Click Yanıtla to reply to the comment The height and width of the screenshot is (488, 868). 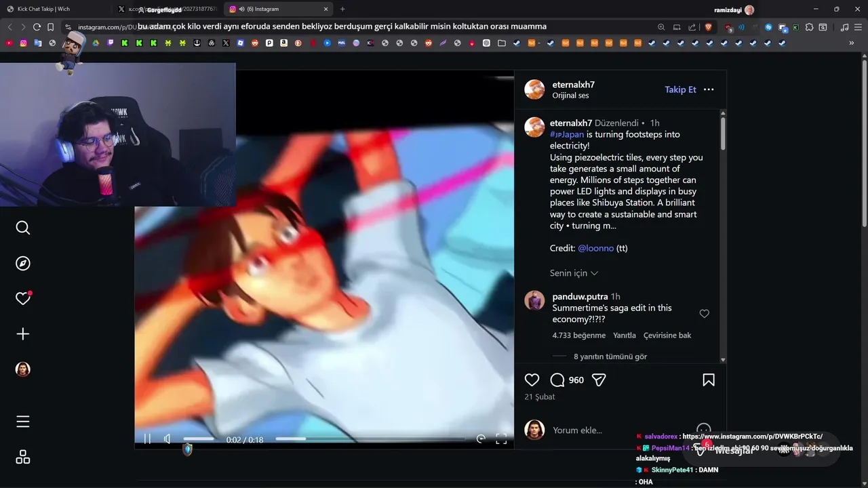(625, 335)
